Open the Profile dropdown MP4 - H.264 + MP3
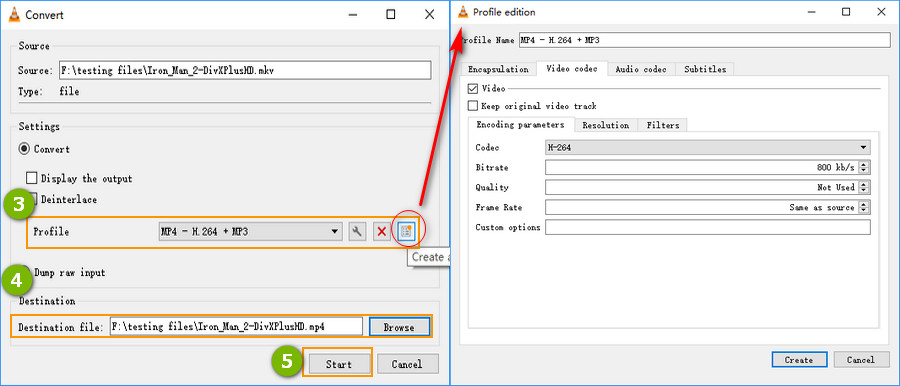Viewport: 900px width, 386px height. point(250,231)
